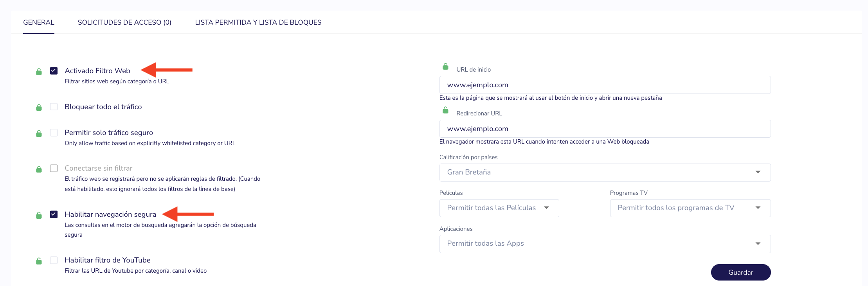The width and height of the screenshot is (868, 286).
Task: Click the Bloquear todo el tráfico label
Action: 103,107
